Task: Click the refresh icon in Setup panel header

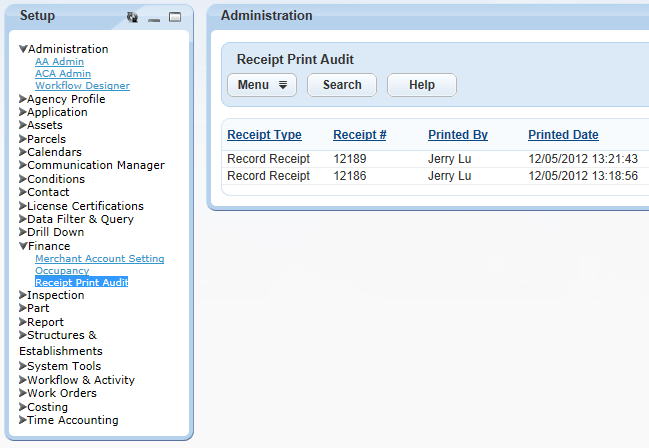Action: pos(132,18)
